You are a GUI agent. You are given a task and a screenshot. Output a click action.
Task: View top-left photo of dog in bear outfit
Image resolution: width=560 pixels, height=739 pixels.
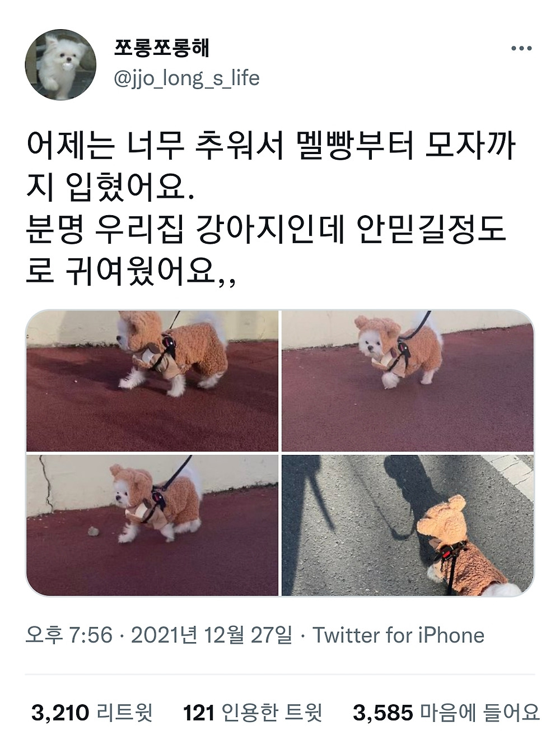tap(152, 380)
